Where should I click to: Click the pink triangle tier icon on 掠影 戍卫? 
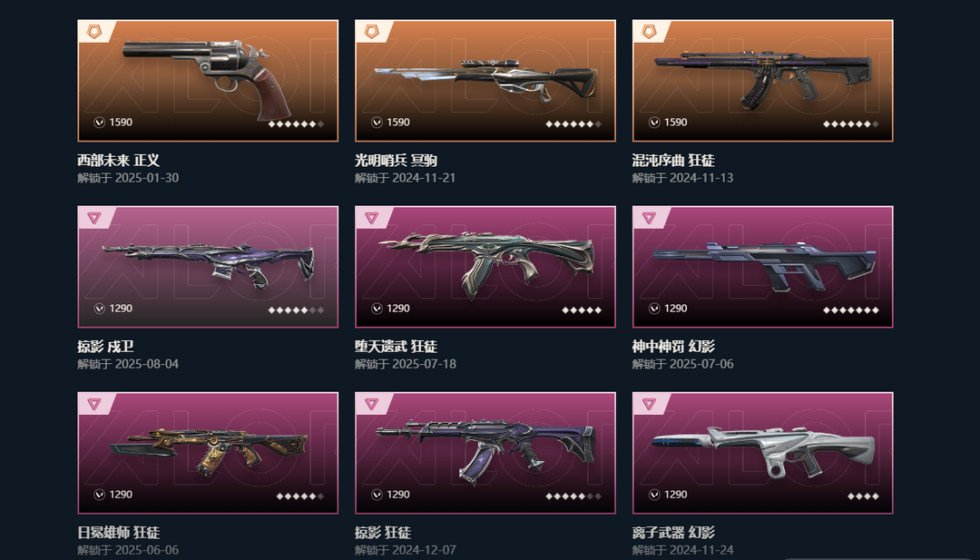94,218
